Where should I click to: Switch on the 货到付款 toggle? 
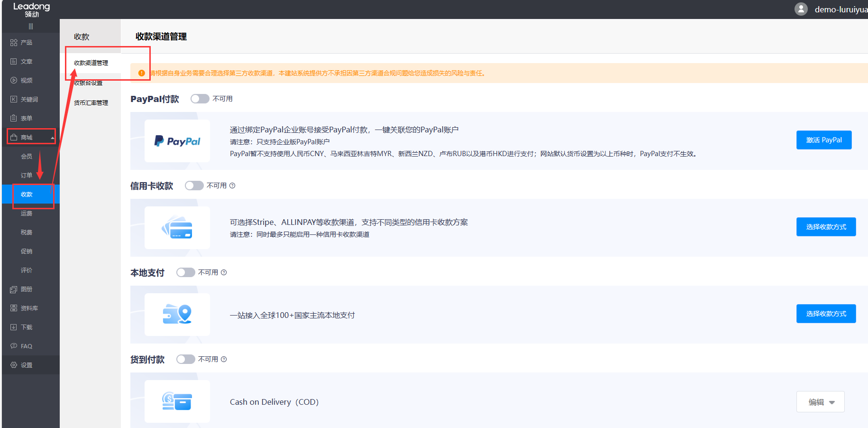[x=185, y=359]
